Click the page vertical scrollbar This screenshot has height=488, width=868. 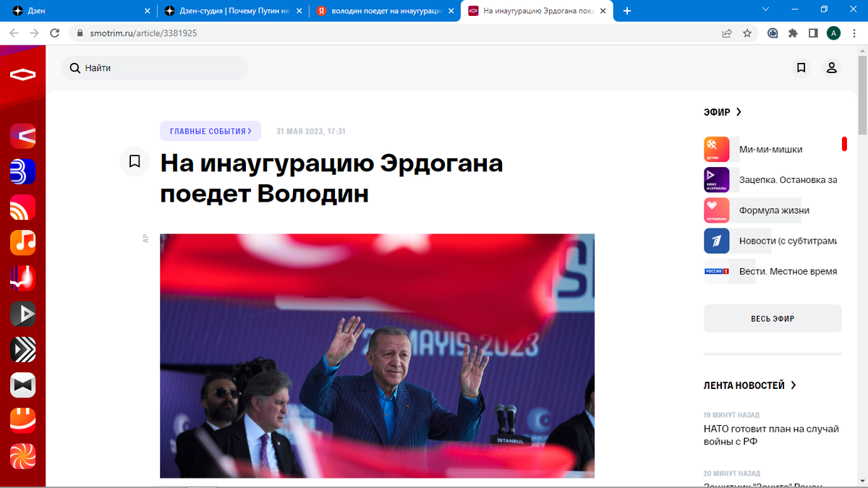pos(862,266)
